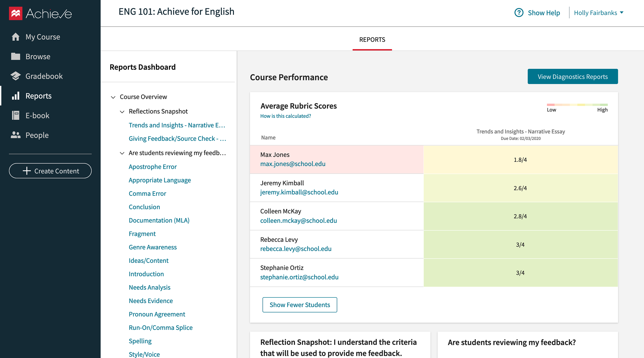Click the Reflections Snapshot label
644x358 pixels.
click(158, 111)
